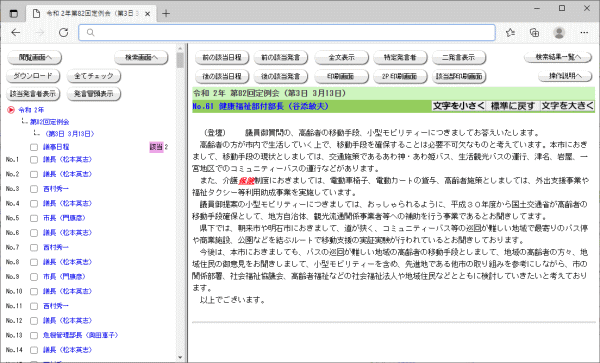This screenshot has width=600, height=363.
Task: Open the 2P印刷画面 print view
Action: (400, 77)
